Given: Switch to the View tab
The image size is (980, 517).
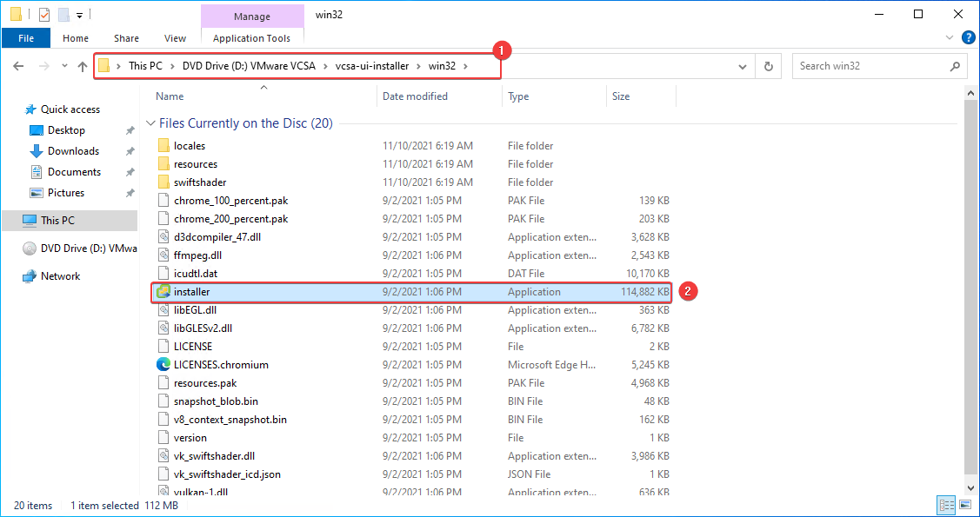Looking at the screenshot, I should point(175,37).
